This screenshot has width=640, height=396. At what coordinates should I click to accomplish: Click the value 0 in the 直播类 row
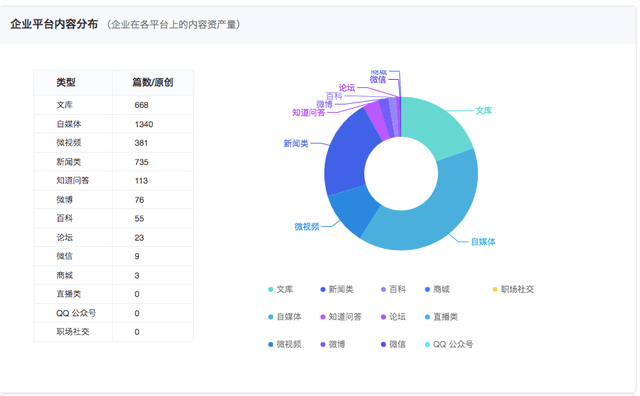click(137, 294)
